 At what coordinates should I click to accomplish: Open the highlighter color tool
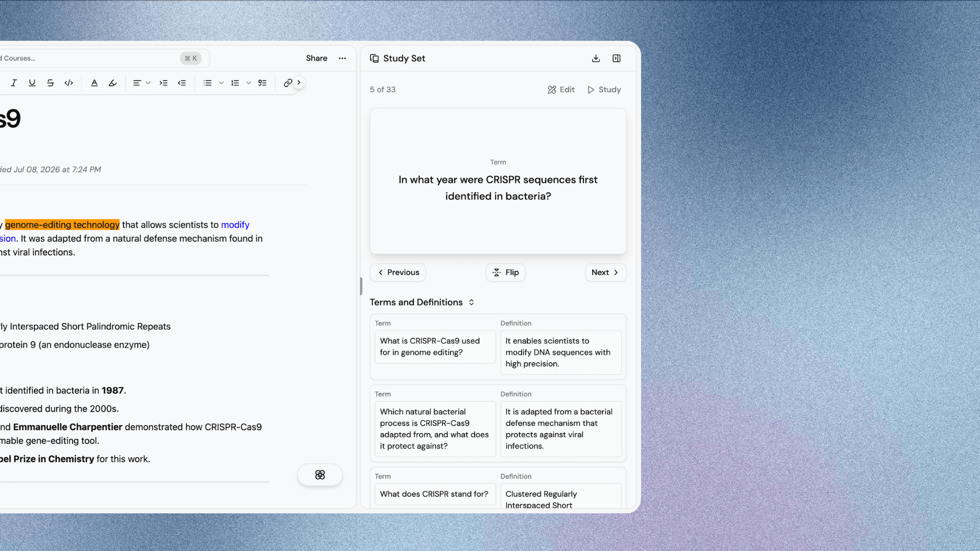113,83
